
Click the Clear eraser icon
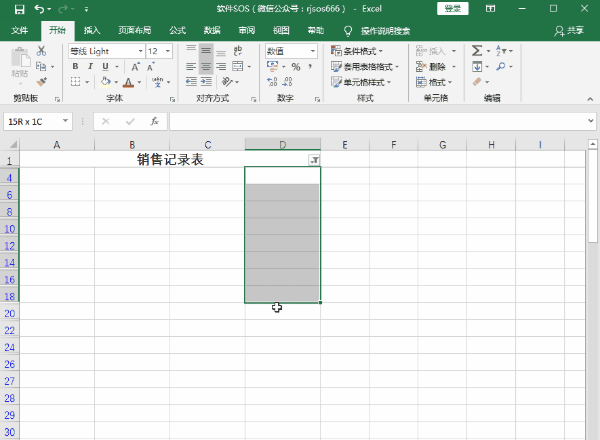click(477, 81)
